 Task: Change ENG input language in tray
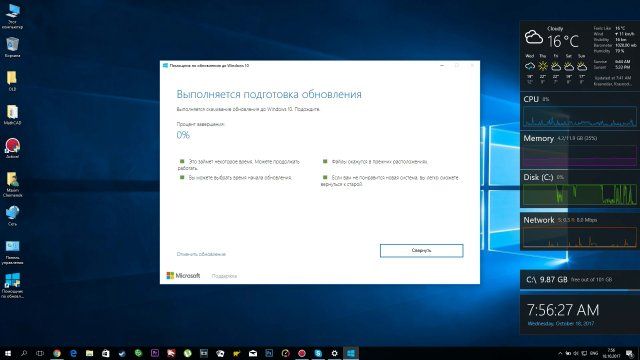pos(595,353)
